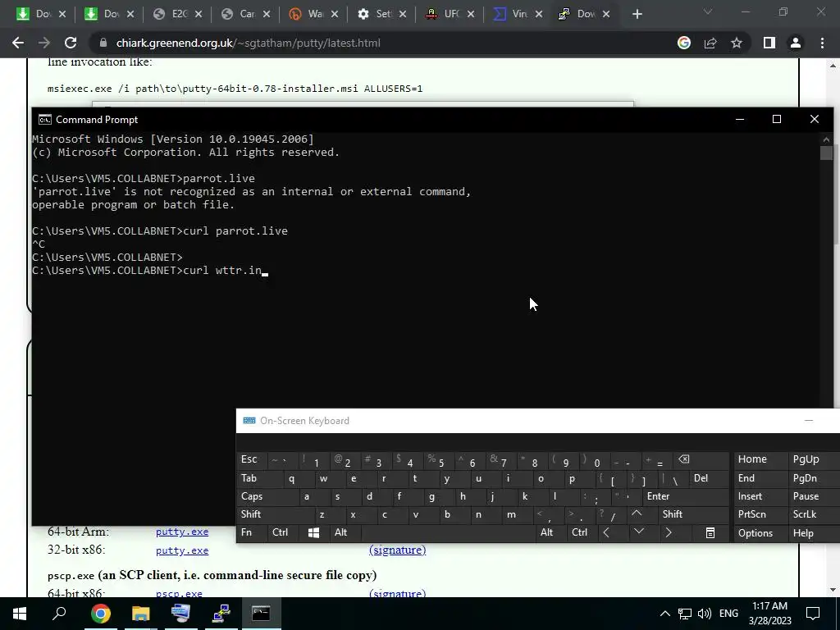Image resolution: width=840 pixels, height=630 pixels.
Task: Click the volume speaker tray icon
Action: (x=705, y=614)
